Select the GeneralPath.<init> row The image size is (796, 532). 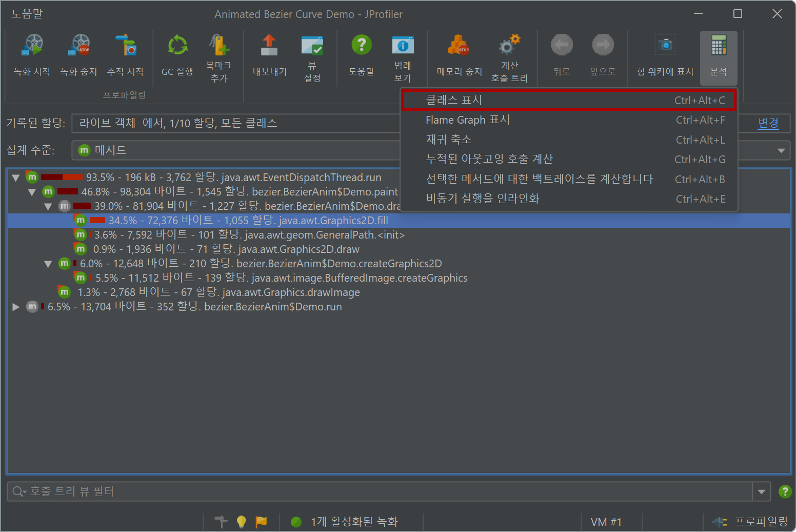coord(399,235)
